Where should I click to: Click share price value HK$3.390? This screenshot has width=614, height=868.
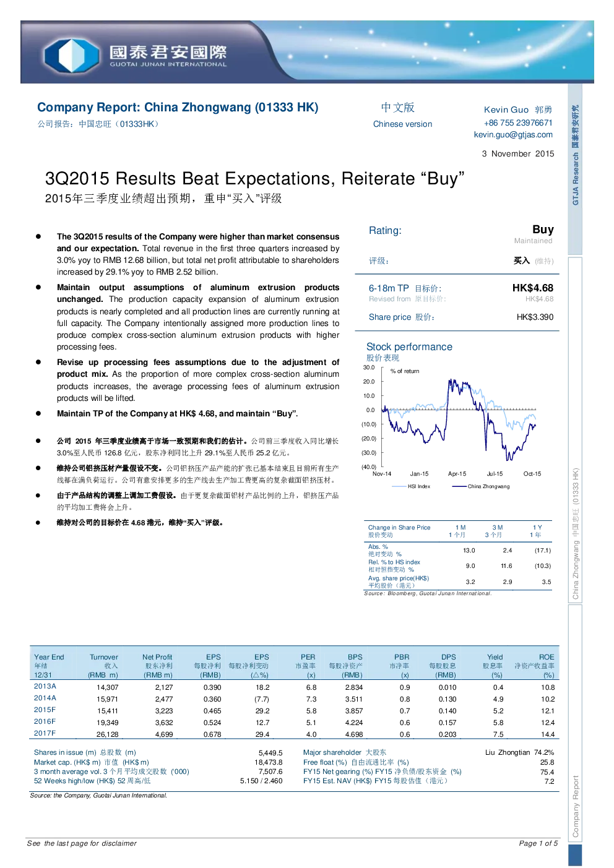pyautogui.click(x=535, y=317)
